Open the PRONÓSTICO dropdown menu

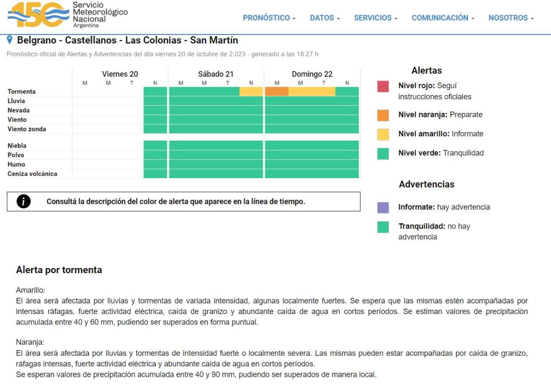(269, 18)
